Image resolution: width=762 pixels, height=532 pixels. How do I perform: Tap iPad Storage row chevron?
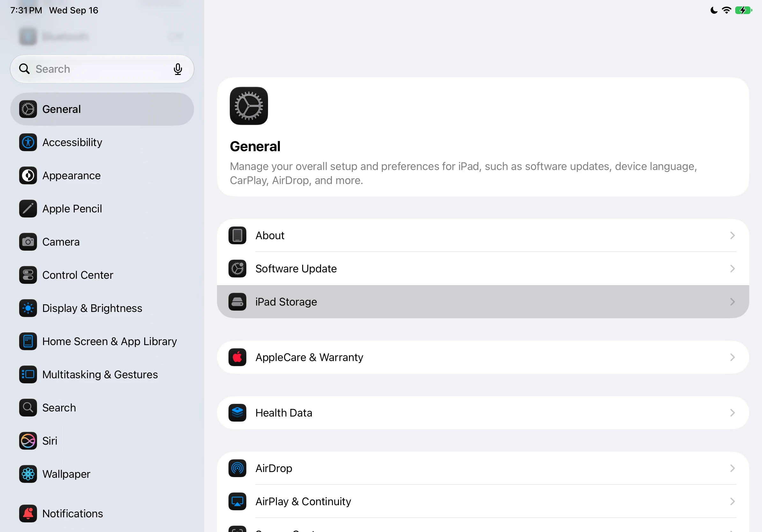(x=732, y=302)
